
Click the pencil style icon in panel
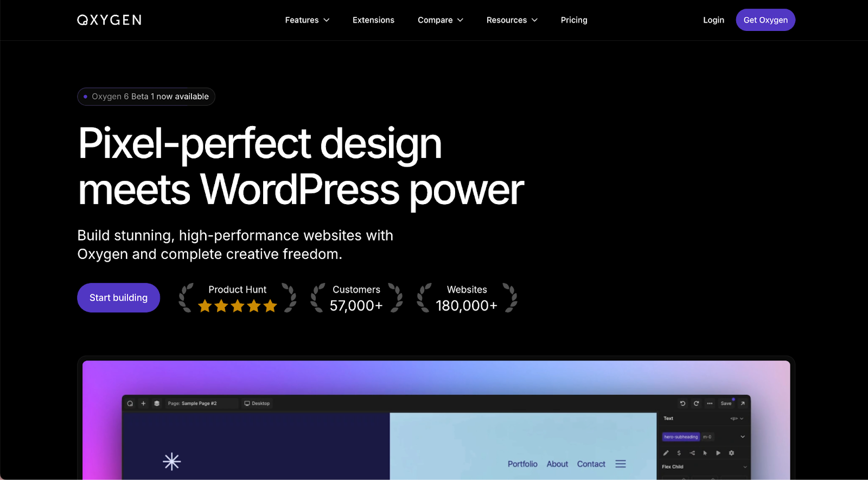click(x=666, y=453)
